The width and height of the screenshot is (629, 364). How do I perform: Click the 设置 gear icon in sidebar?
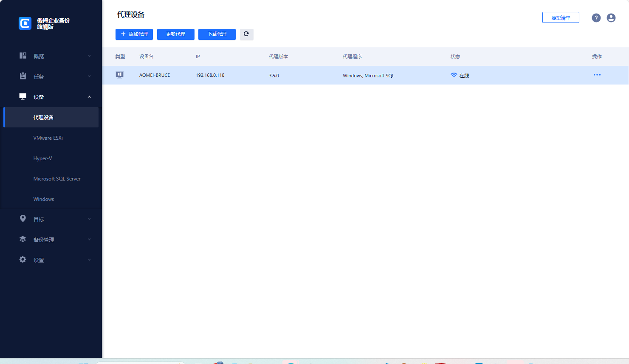(x=23, y=260)
